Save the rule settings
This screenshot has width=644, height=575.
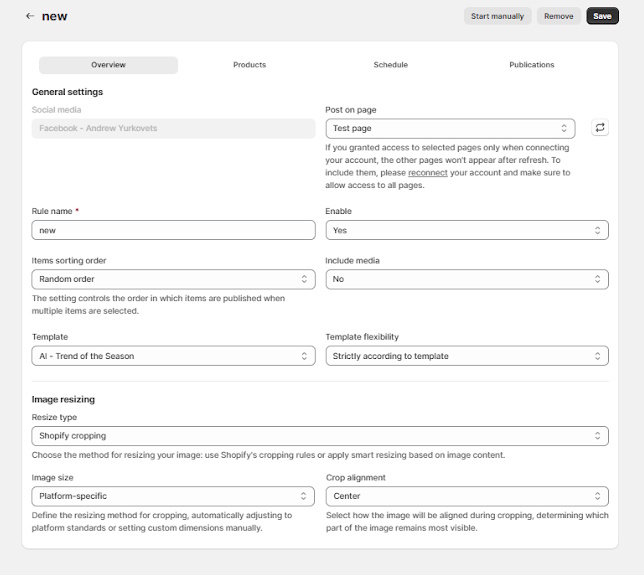pyautogui.click(x=602, y=16)
